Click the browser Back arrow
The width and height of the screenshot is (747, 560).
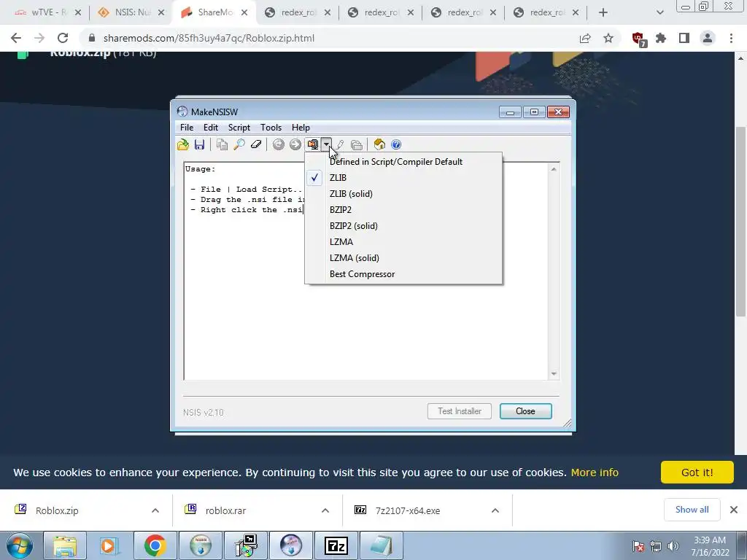(x=16, y=38)
